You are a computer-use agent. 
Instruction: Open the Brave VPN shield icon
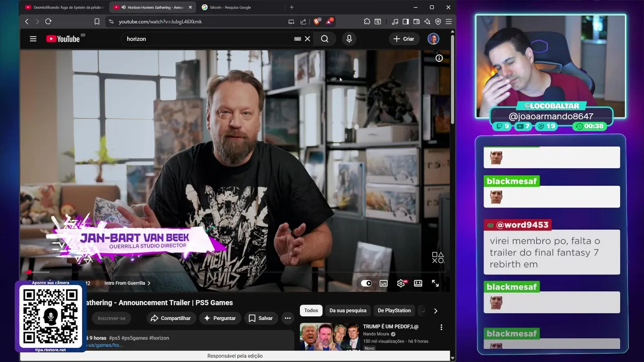click(x=438, y=22)
